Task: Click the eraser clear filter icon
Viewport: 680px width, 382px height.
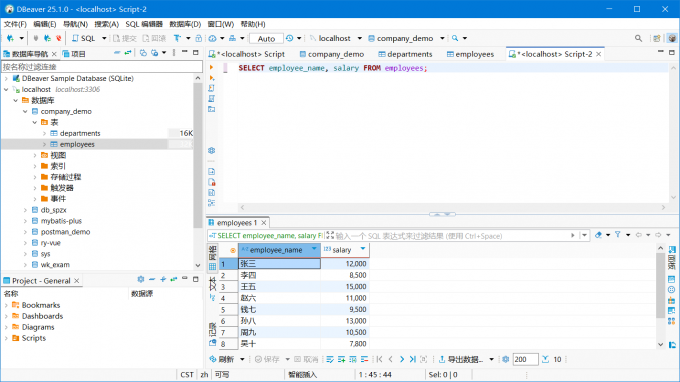Action: pos(598,235)
